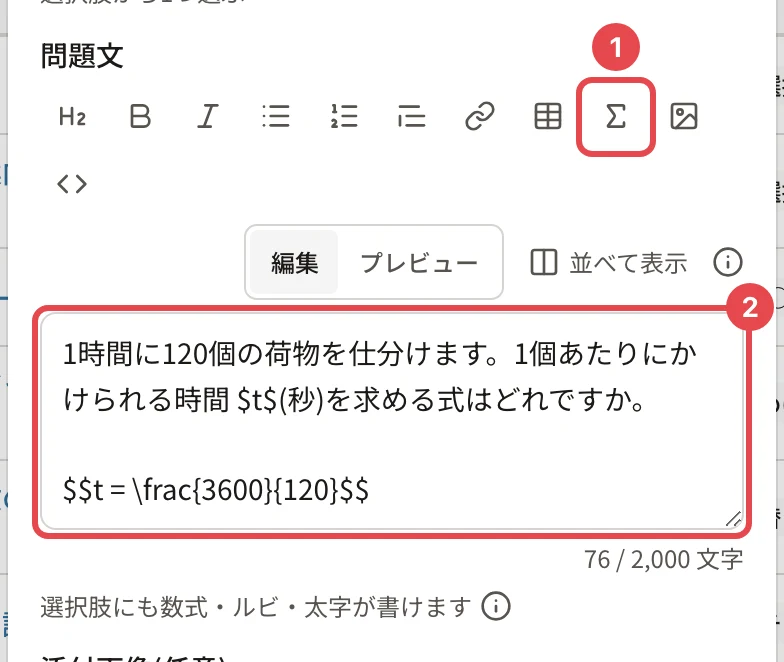
Task: Toggle bold formatting
Action: pyautogui.click(x=140, y=116)
